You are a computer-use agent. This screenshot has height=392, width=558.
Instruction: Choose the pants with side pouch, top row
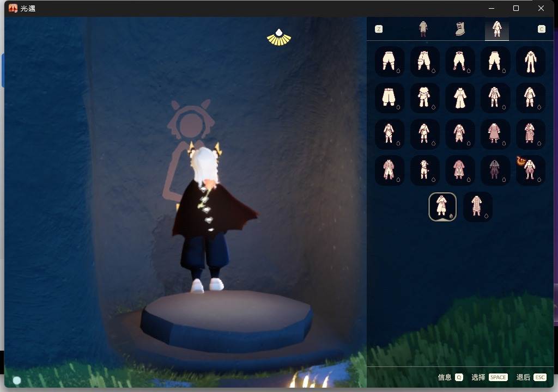coord(424,61)
